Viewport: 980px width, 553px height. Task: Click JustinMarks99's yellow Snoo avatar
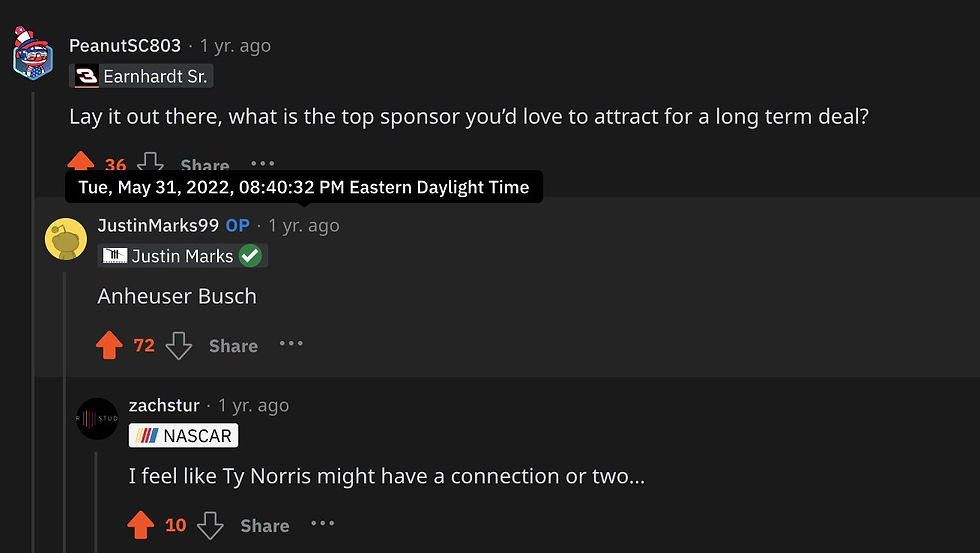pyautogui.click(x=66, y=238)
